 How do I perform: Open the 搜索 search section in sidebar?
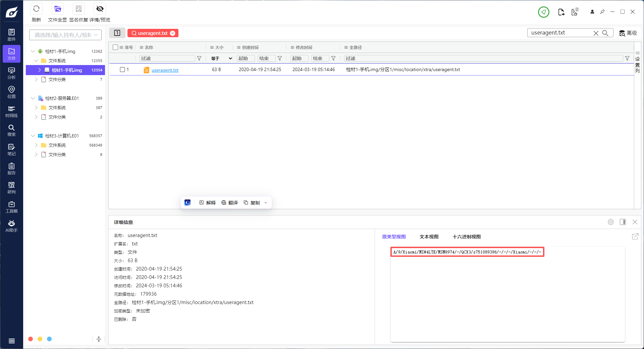click(x=11, y=130)
